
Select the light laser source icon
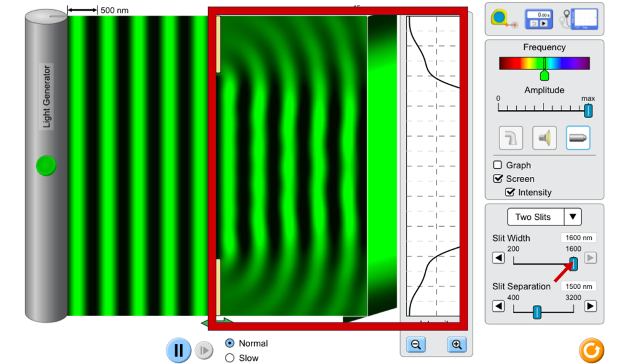pyautogui.click(x=578, y=138)
